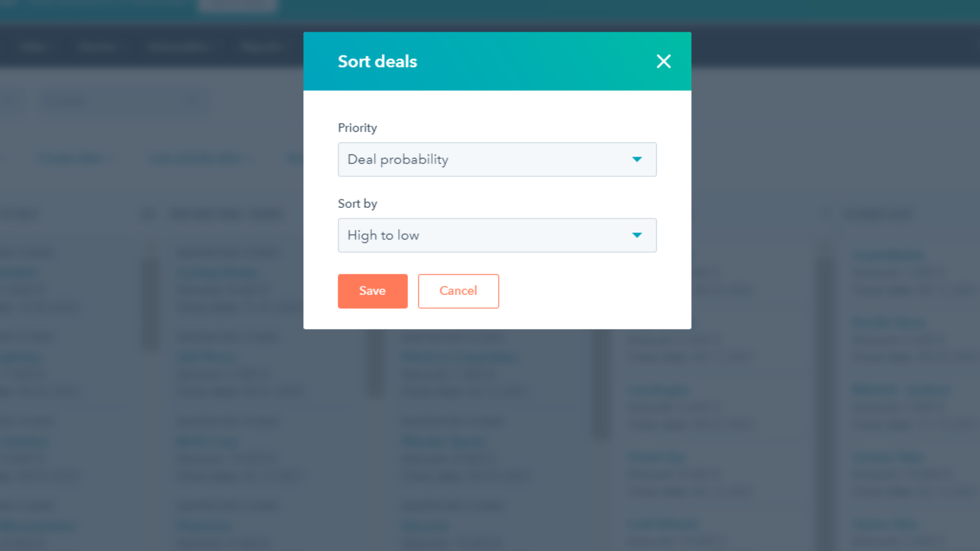
Task: Click the blurred highlighted tab at top
Action: click(x=238, y=5)
